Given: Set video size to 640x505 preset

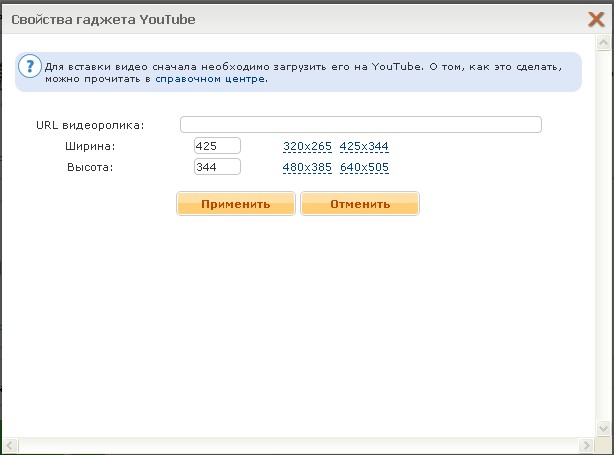Looking at the screenshot, I should pos(364,167).
